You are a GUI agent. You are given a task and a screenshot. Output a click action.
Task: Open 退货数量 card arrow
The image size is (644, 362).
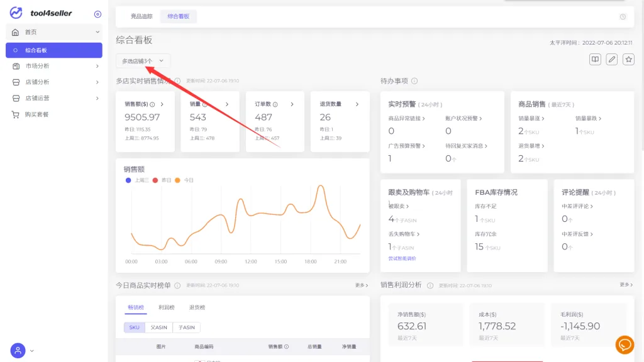coord(357,104)
